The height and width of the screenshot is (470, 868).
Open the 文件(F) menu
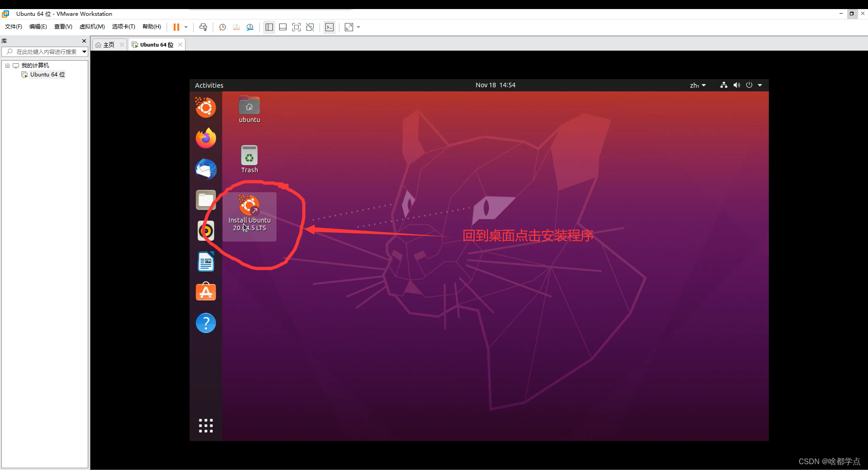(x=14, y=27)
